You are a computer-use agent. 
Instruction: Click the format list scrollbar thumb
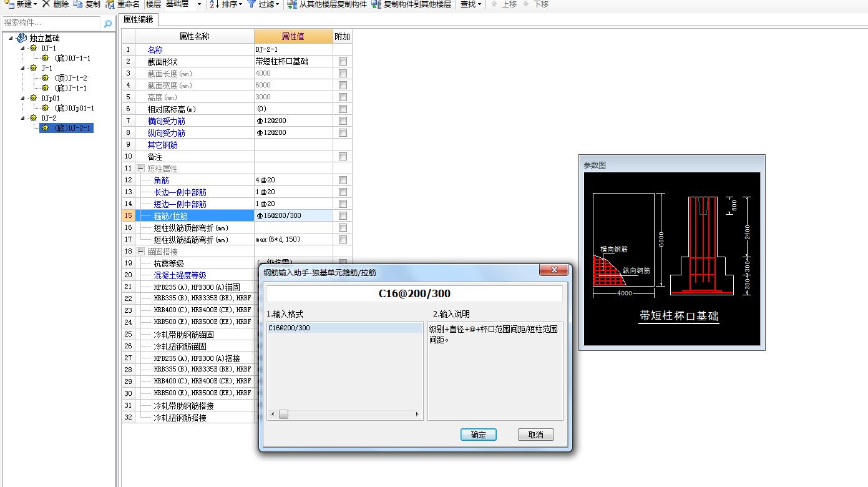click(283, 415)
